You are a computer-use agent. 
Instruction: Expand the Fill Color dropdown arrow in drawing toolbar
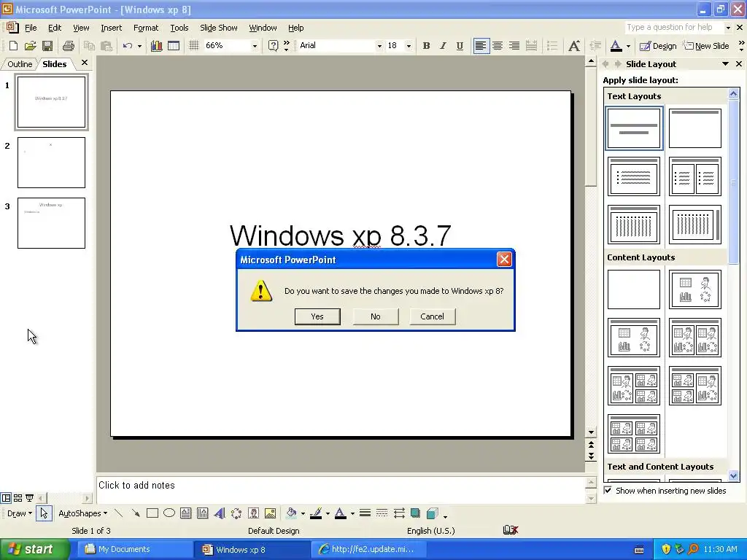303,514
